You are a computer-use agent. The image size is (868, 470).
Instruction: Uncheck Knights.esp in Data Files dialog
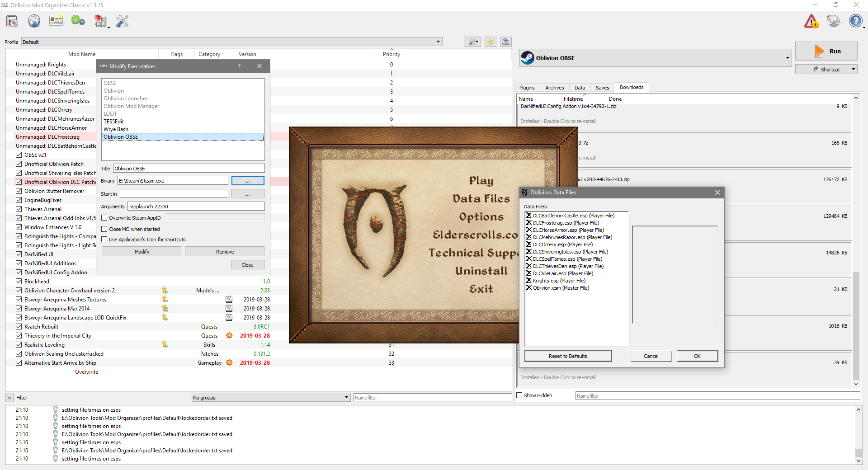(528, 281)
